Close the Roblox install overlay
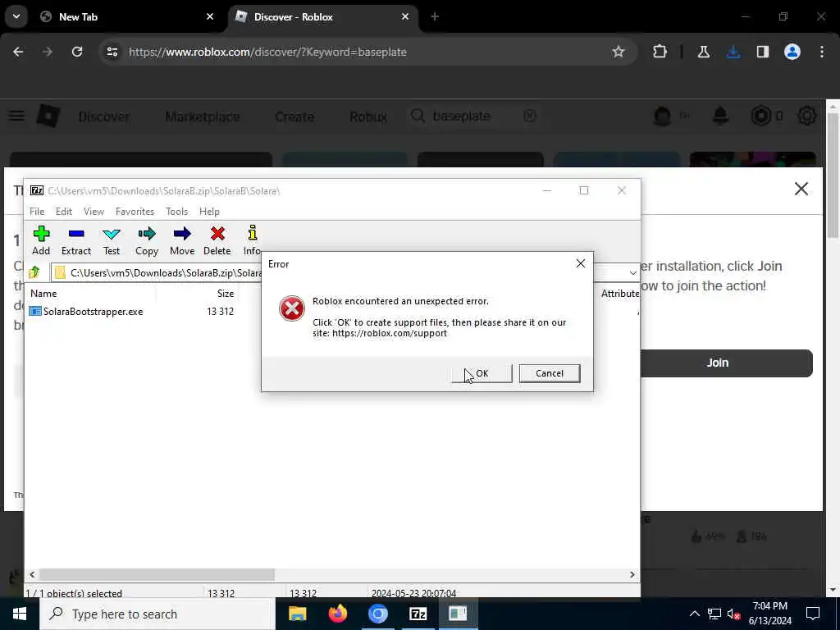 (801, 189)
